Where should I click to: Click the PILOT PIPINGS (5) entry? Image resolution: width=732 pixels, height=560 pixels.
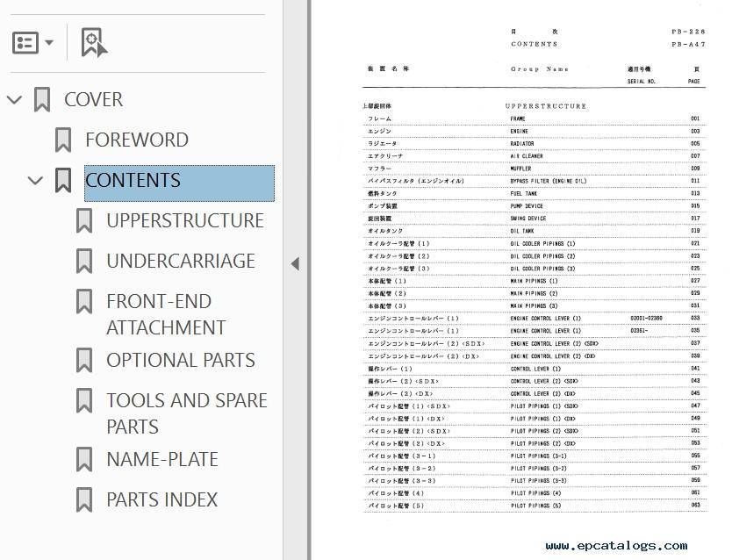[x=535, y=506]
